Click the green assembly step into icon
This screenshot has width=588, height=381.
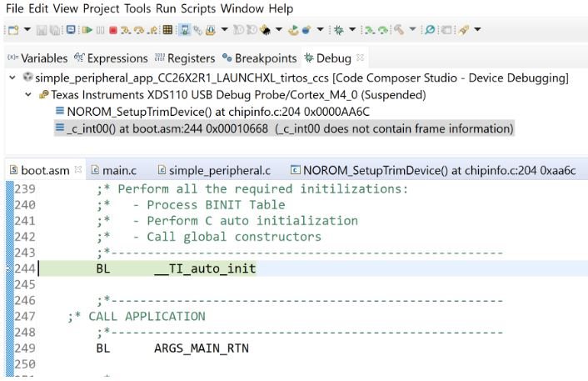[x=370, y=30]
